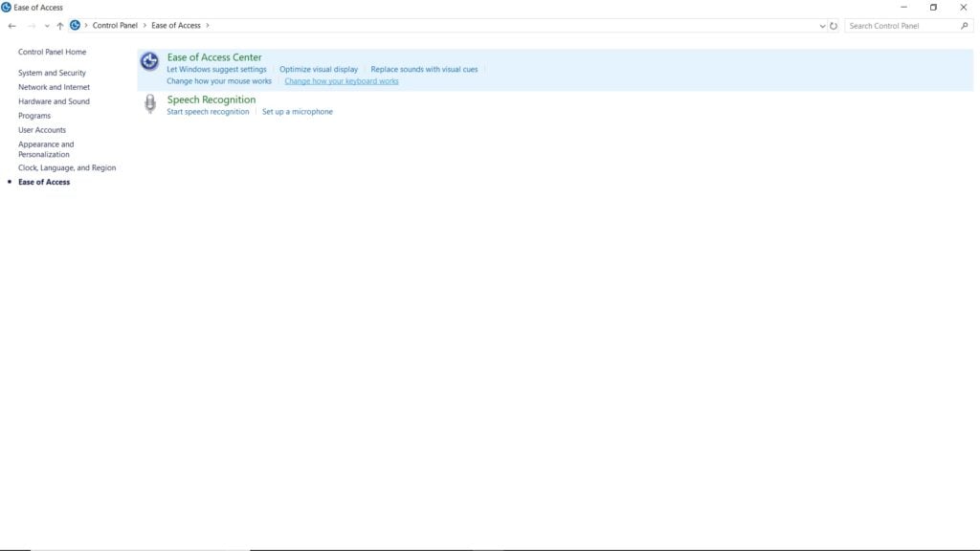Open the recent locations dropdown arrow
Image resolution: width=980 pixels, height=551 pixels.
click(47, 26)
